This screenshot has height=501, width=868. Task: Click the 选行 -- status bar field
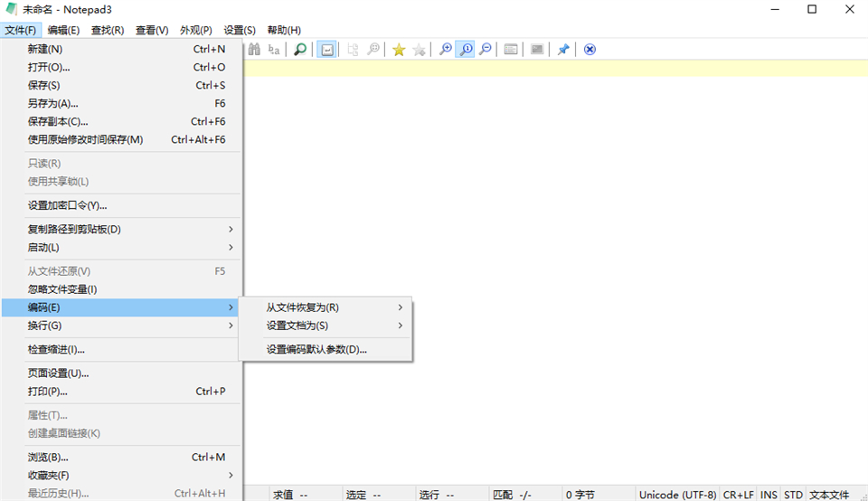click(x=452, y=495)
